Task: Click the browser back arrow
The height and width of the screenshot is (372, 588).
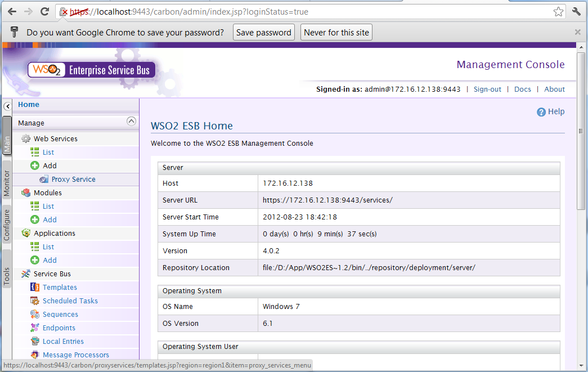Action: 12,12
